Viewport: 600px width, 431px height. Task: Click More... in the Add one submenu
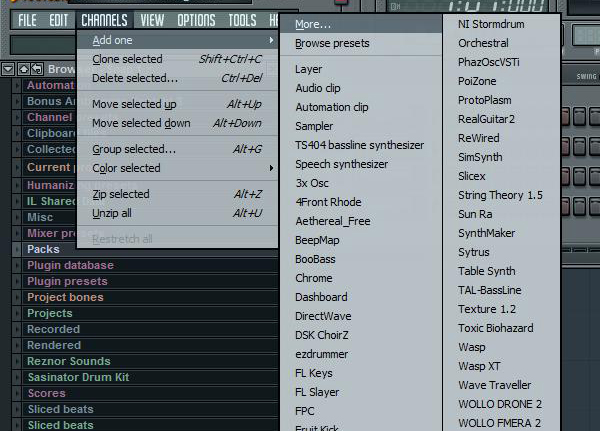pyautogui.click(x=361, y=24)
